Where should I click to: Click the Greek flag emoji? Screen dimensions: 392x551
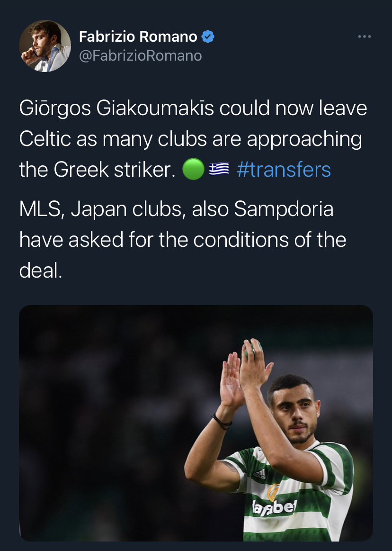(x=219, y=169)
